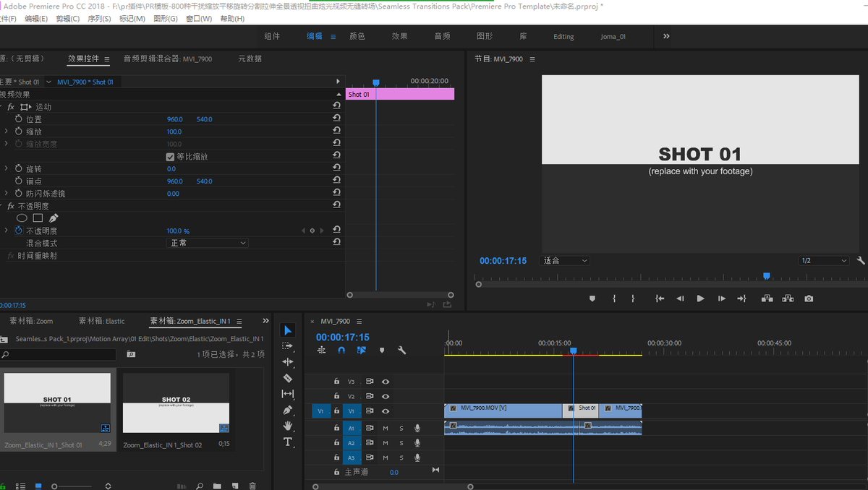Step forward one frame in Program monitor

[721, 298]
